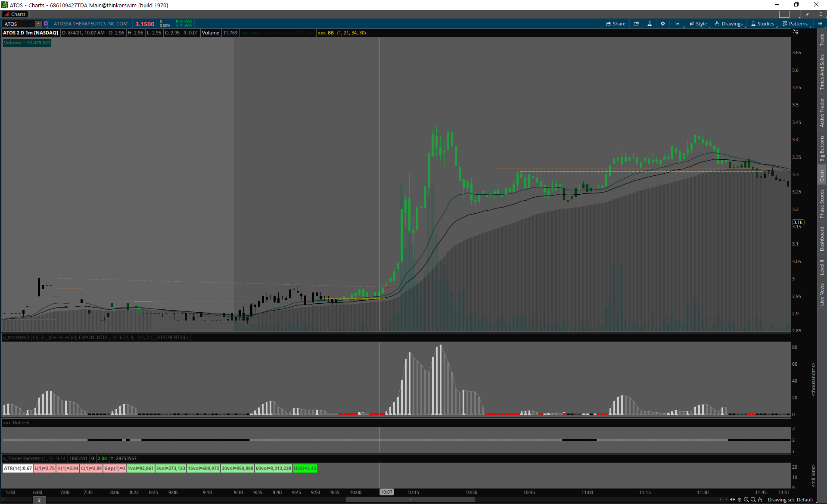Image resolution: width=827 pixels, height=504 pixels.
Task: Toggle the purple symbol link indicator
Action: pos(46,24)
